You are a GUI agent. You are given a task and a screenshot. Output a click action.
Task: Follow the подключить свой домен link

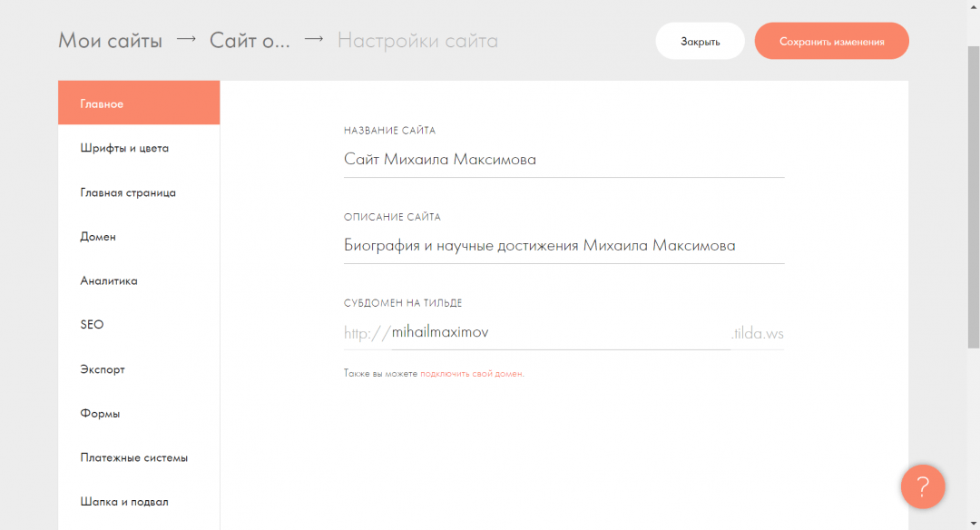471,374
